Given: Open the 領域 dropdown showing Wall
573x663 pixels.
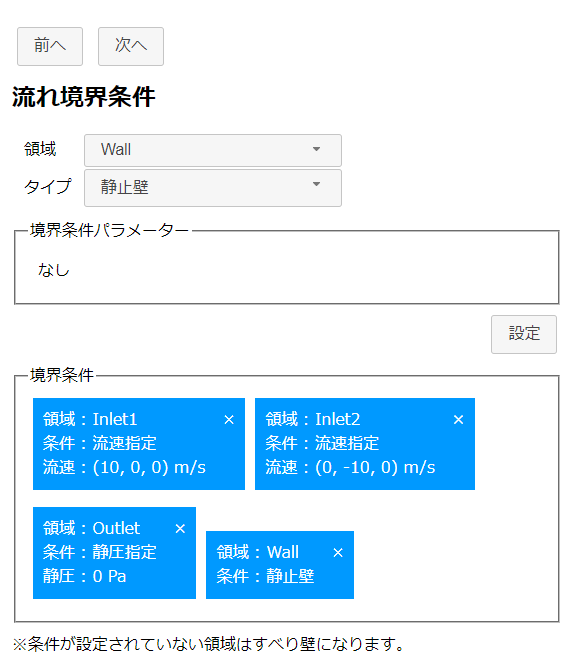Looking at the screenshot, I should (213, 150).
